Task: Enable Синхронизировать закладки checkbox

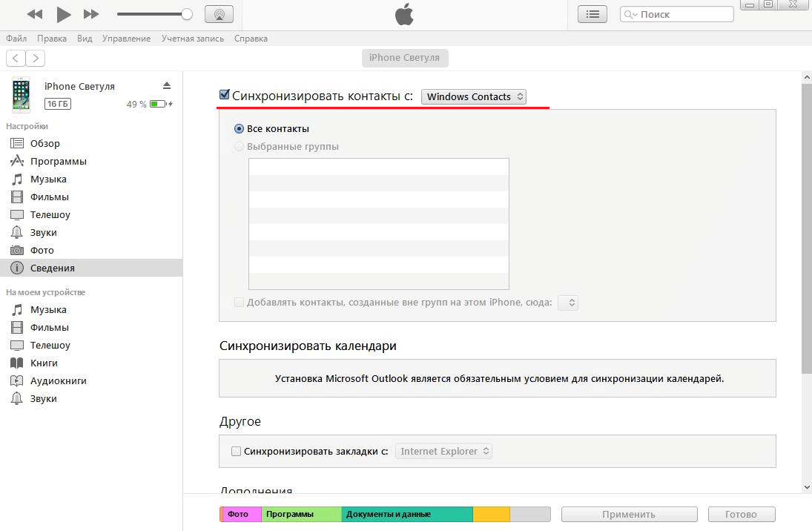Action: (x=237, y=451)
